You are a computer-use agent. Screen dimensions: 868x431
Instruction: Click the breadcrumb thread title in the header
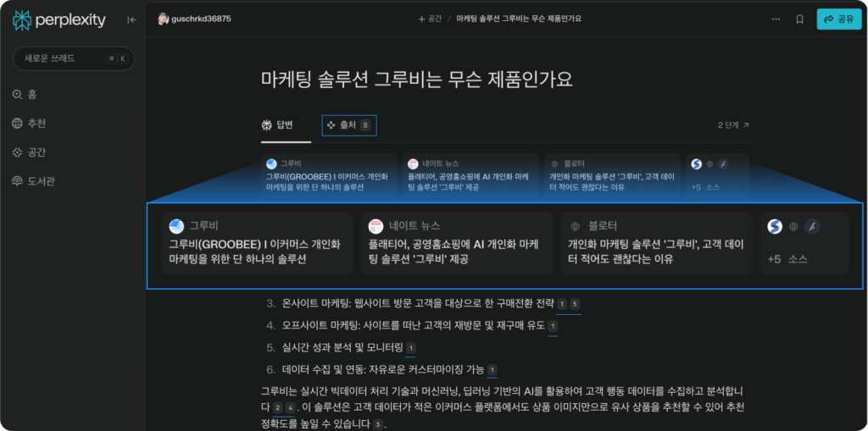click(519, 19)
